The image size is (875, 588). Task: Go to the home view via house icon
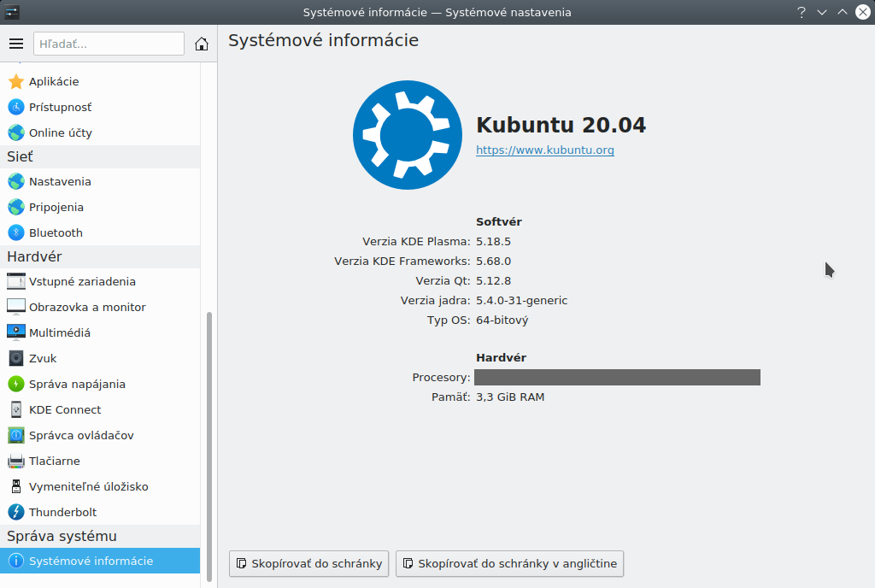pos(202,44)
